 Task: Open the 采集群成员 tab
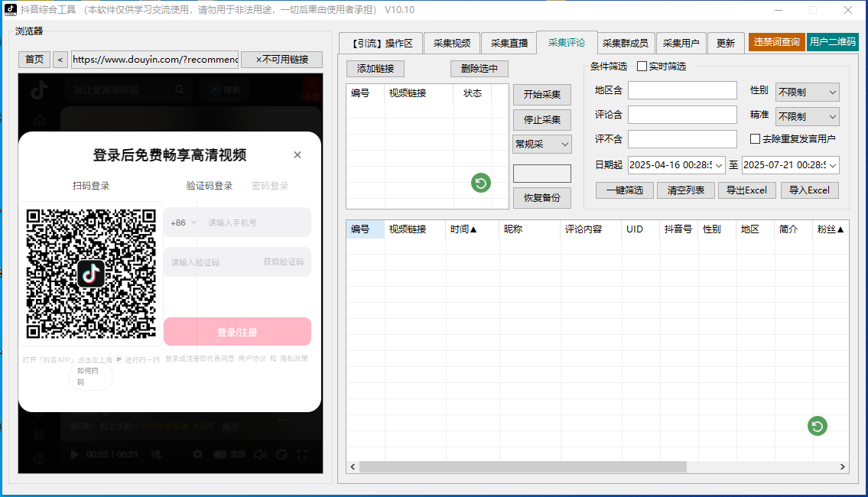click(626, 43)
